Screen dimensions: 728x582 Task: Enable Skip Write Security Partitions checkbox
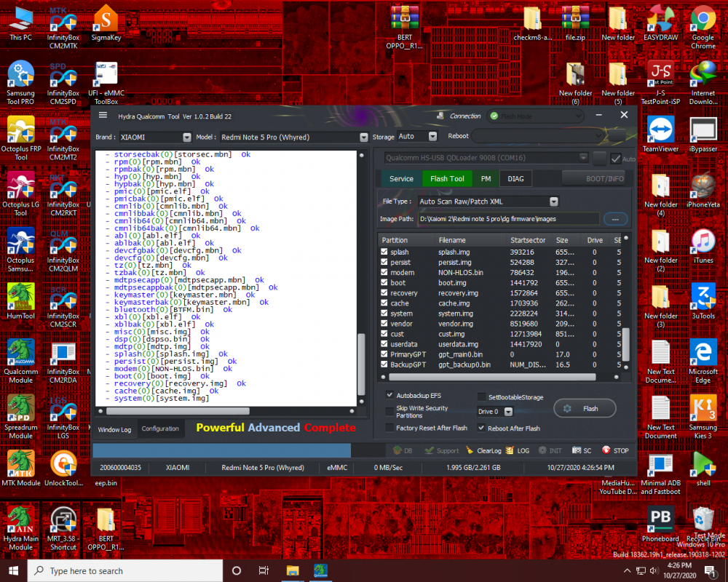(x=389, y=411)
